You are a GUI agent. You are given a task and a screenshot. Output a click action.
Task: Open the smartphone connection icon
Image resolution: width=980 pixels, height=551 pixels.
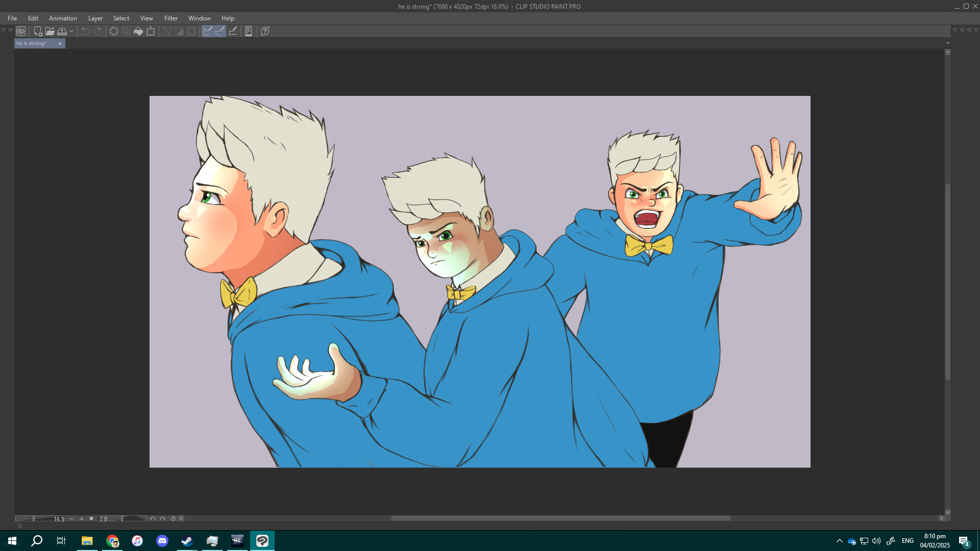click(249, 31)
